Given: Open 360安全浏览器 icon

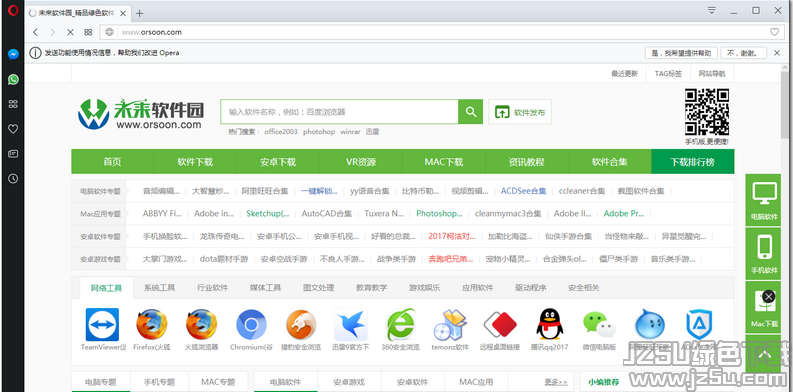Looking at the screenshot, I should coord(401,325).
